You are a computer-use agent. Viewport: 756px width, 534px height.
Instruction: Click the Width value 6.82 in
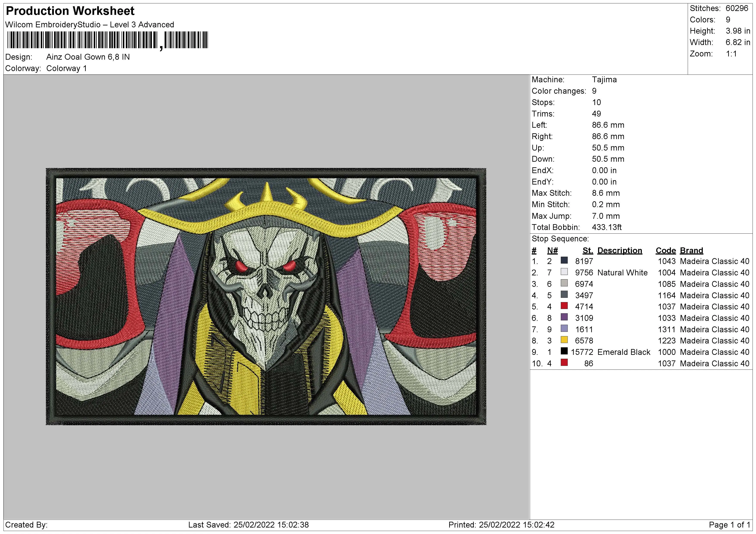pos(738,42)
